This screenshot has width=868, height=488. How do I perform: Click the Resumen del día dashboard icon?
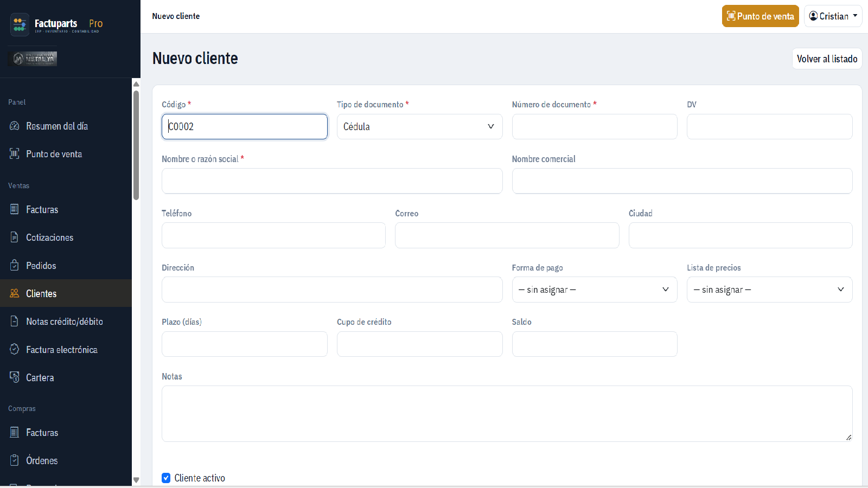click(x=15, y=126)
